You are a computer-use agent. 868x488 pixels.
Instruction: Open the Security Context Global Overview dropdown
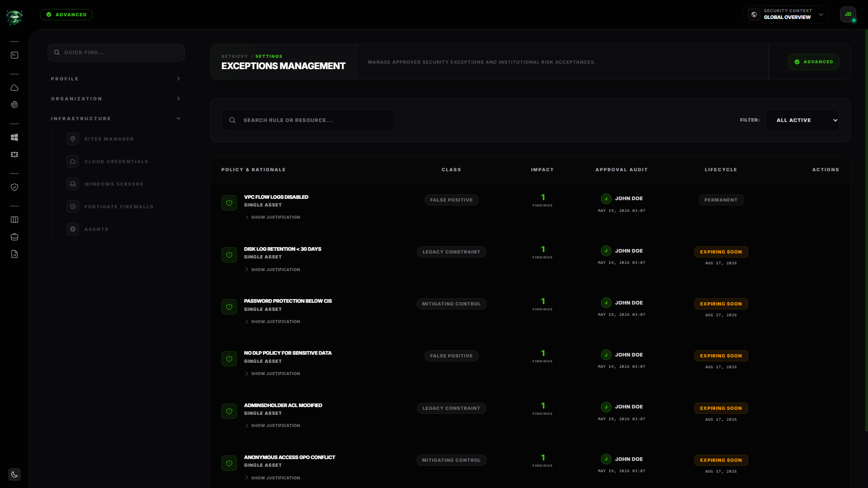tap(786, 14)
